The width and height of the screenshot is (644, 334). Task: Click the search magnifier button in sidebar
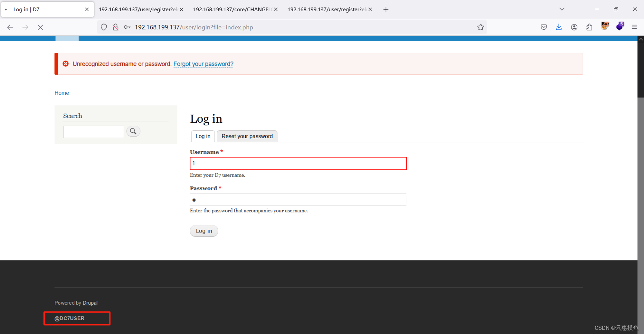pyautogui.click(x=133, y=131)
